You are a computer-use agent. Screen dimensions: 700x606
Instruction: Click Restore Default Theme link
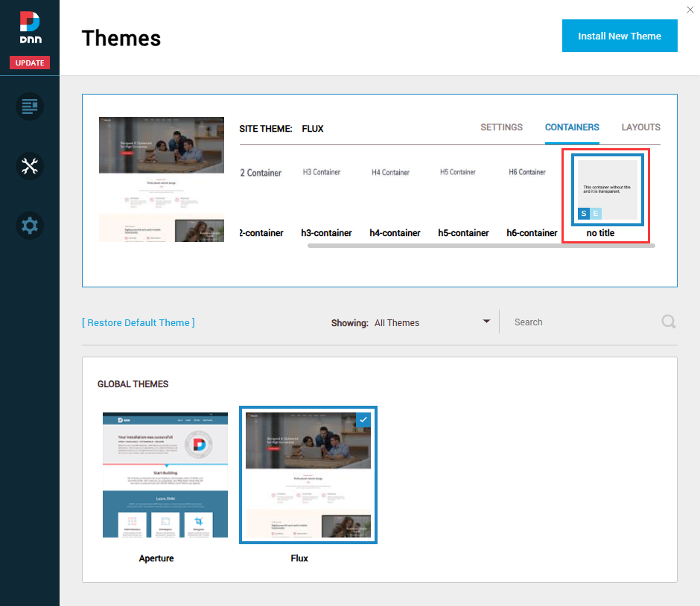(x=139, y=322)
